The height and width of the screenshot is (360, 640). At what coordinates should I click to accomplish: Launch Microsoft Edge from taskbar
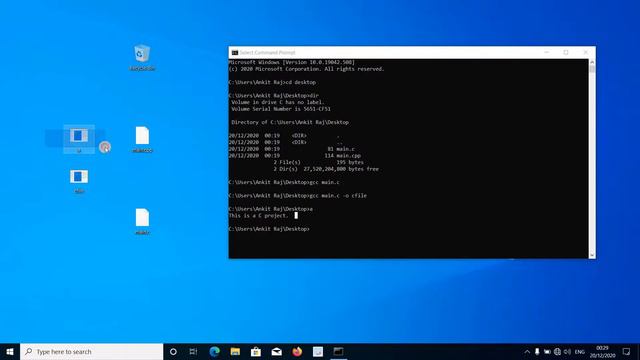[x=214, y=351]
